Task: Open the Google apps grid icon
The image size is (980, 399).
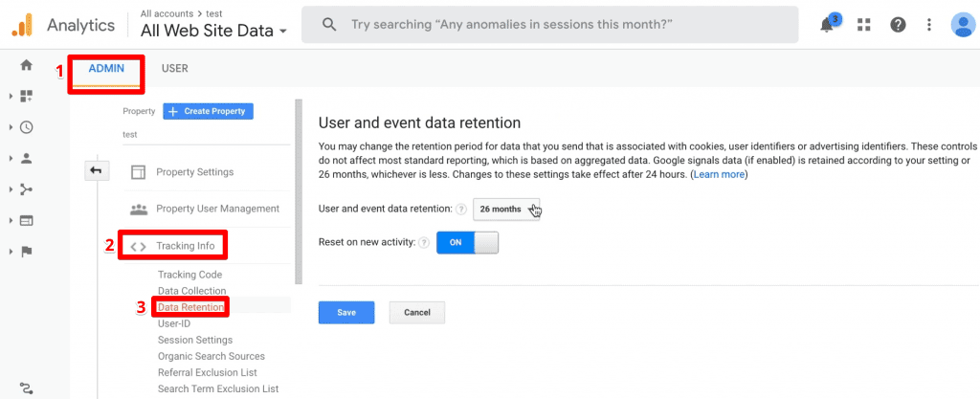Action: point(864,25)
